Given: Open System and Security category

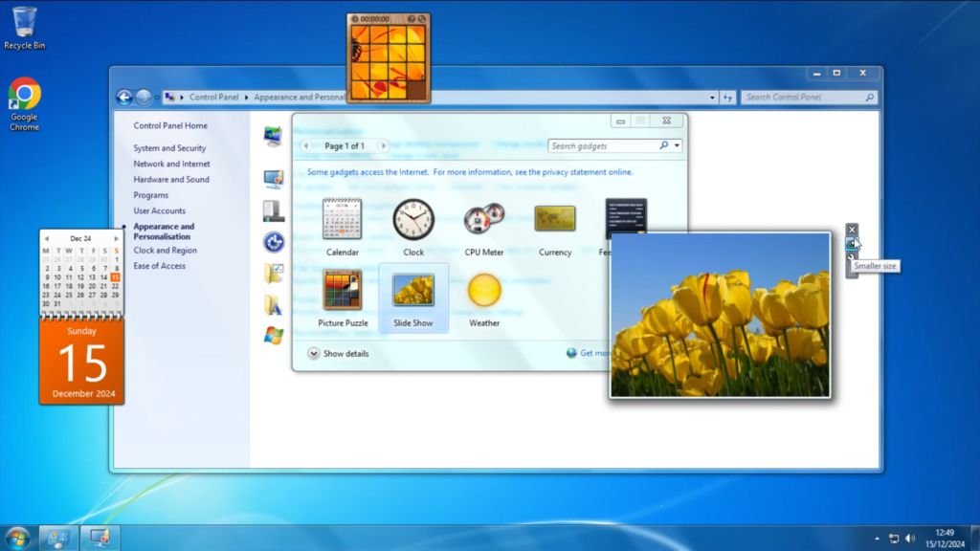Looking at the screenshot, I should tap(169, 148).
